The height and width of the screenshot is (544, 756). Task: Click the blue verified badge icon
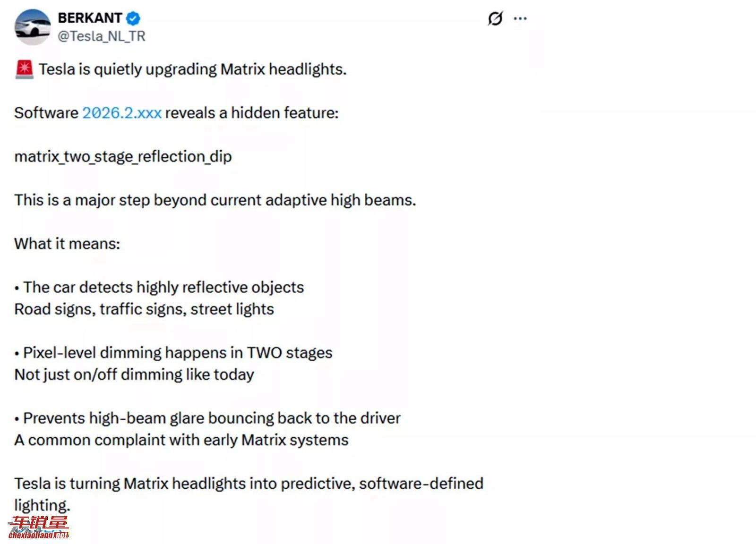[133, 18]
